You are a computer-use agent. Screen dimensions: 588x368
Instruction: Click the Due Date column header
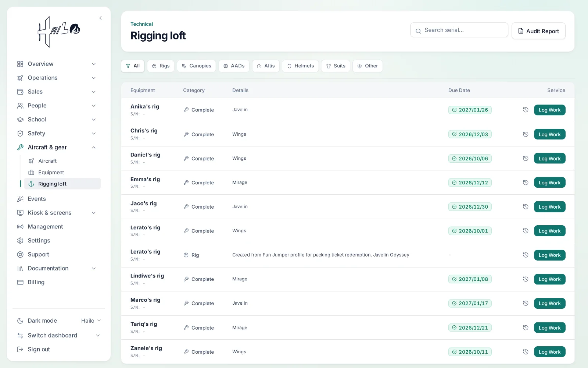click(x=459, y=91)
